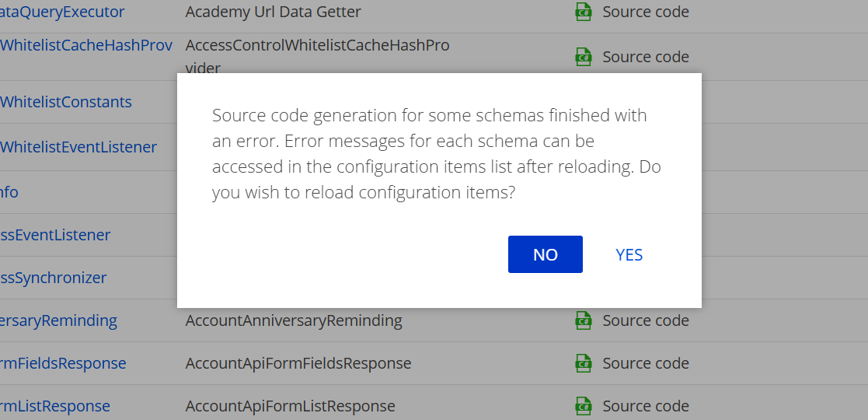The image size is (868, 420).
Task: Click C# icon beside AccountApiFormListResponse
Action: (584, 405)
